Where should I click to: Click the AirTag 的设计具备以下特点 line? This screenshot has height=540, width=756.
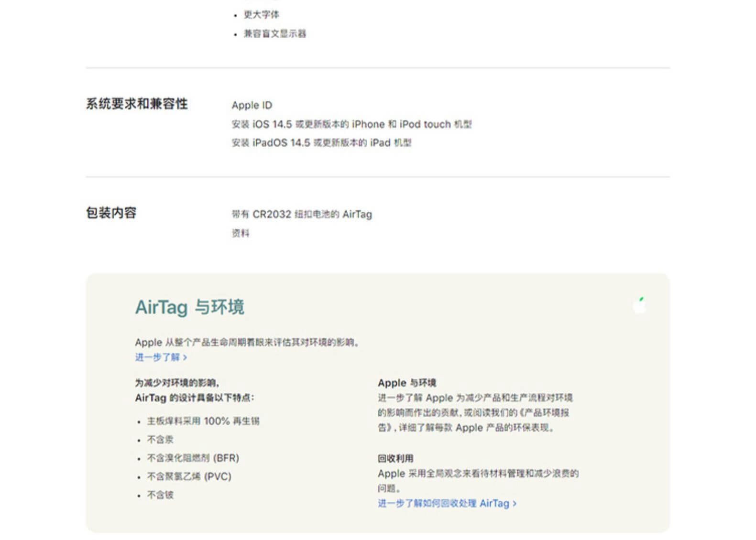tap(195, 398)
